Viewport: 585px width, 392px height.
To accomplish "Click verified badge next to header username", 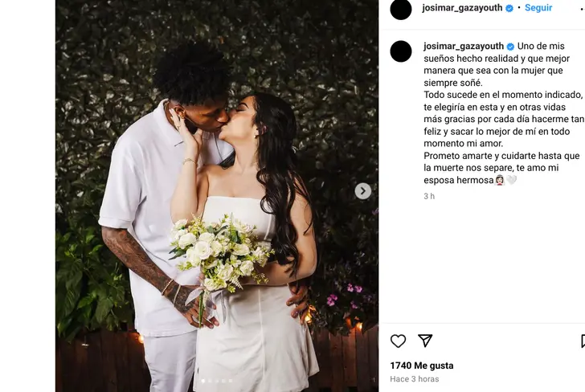I will pos(509,8).
